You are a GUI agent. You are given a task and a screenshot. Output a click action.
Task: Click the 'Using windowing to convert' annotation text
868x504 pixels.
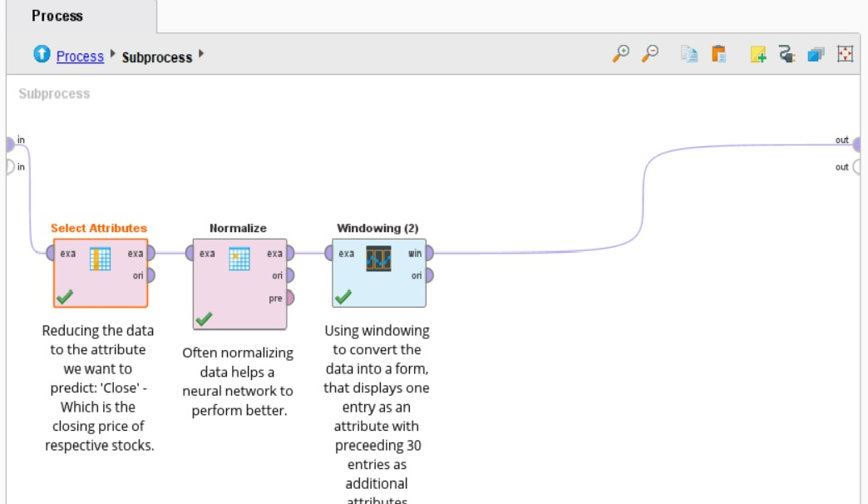point(377,413)
